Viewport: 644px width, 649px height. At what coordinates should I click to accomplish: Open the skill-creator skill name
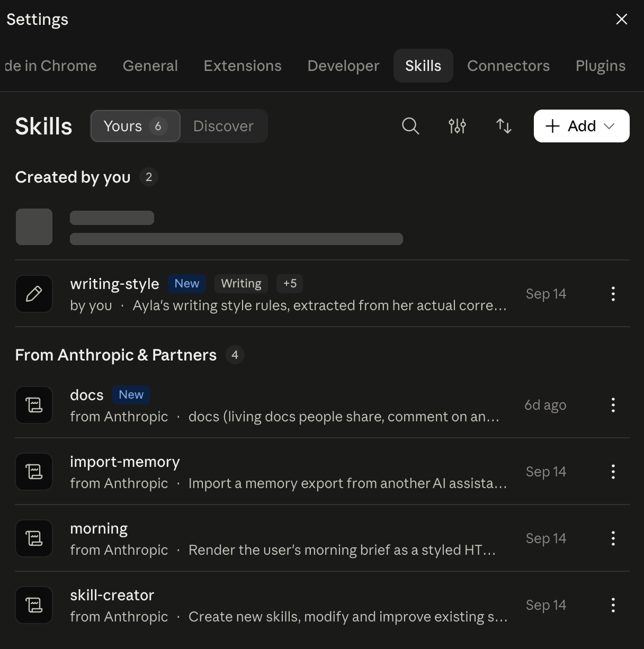point(112,595)
